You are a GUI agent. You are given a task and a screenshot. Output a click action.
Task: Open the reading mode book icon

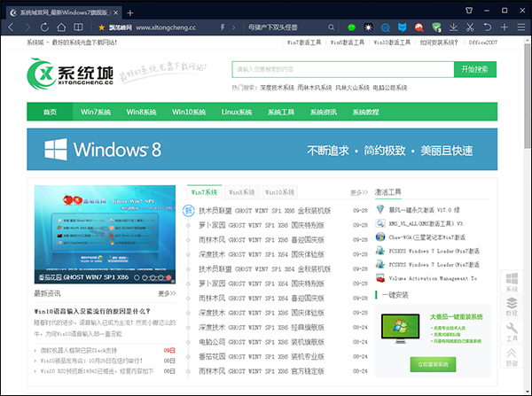point(78,27)
